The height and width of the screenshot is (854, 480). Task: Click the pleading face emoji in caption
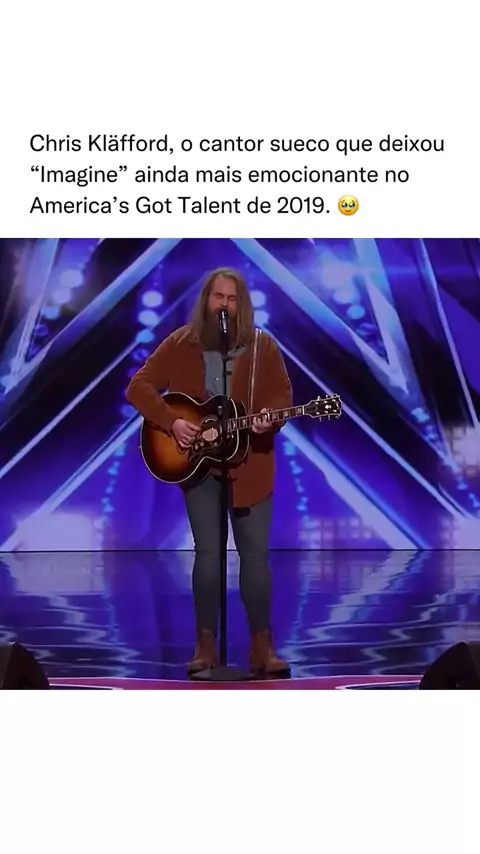(x=348, y=205)
